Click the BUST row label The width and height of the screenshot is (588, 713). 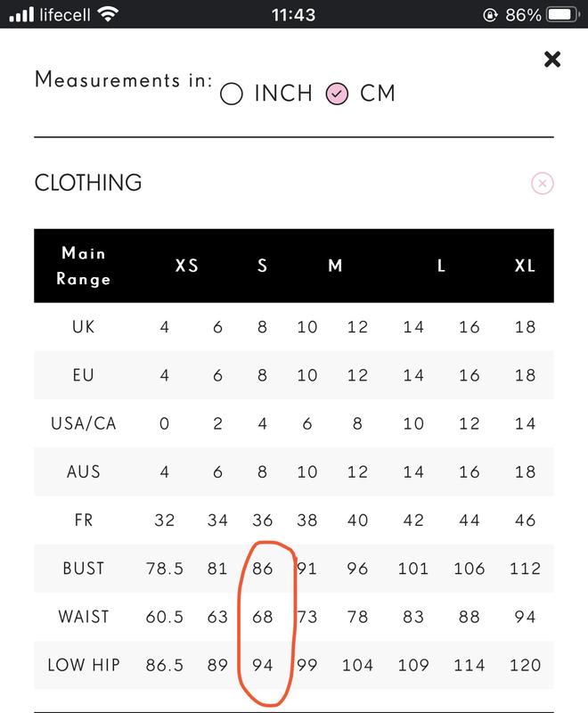[x=84, y=569]
